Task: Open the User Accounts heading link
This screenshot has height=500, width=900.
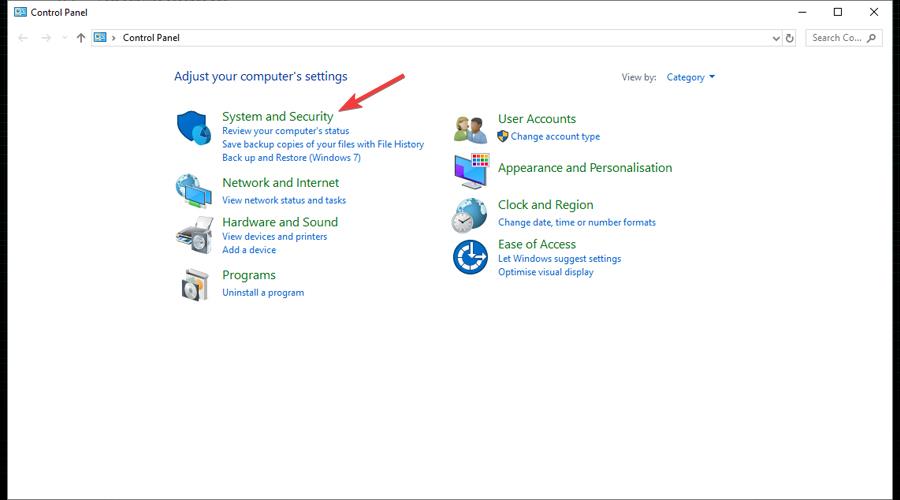Action: point(537,119)
